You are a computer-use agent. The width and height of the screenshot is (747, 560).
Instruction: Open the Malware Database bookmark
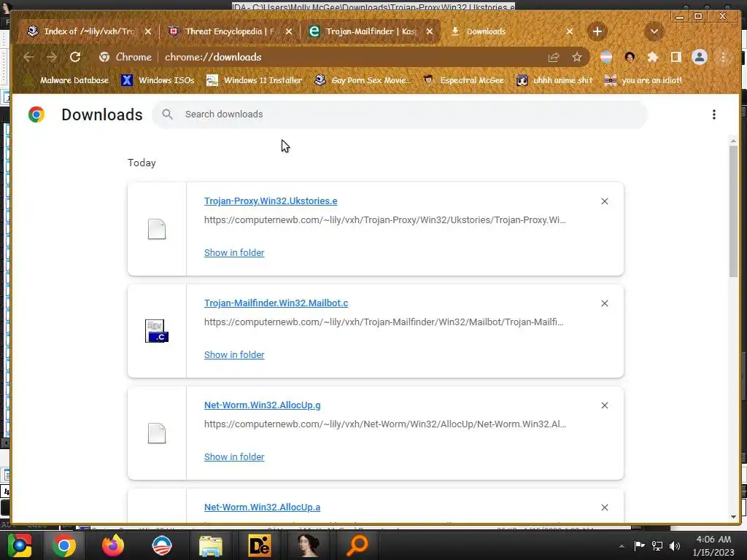[66, 80]
